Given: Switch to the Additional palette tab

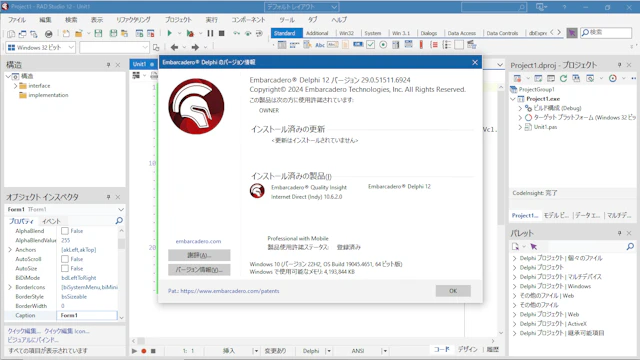Looking at the screenshot, I should [x=317, y=33].
